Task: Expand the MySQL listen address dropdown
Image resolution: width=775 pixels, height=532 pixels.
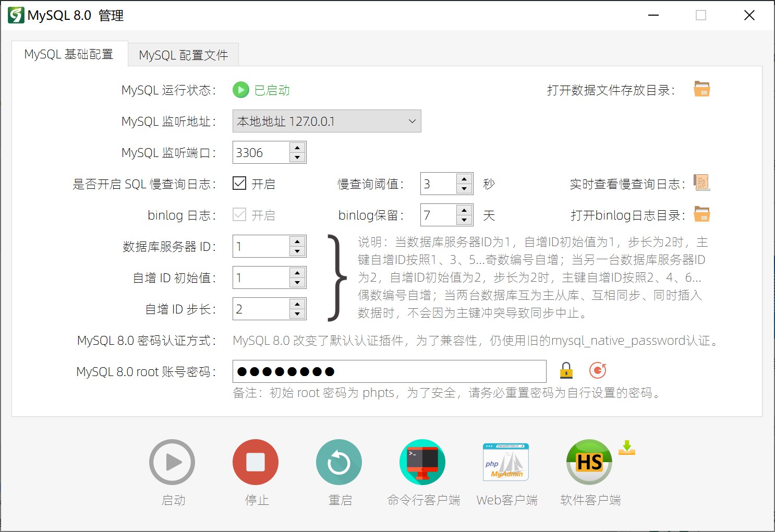Action: tap(412, 122)
